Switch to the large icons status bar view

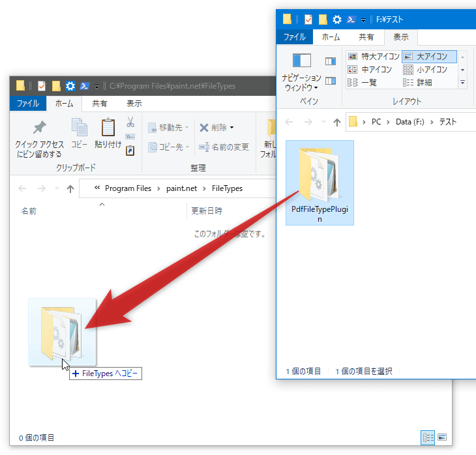click(x=442, y=437)
